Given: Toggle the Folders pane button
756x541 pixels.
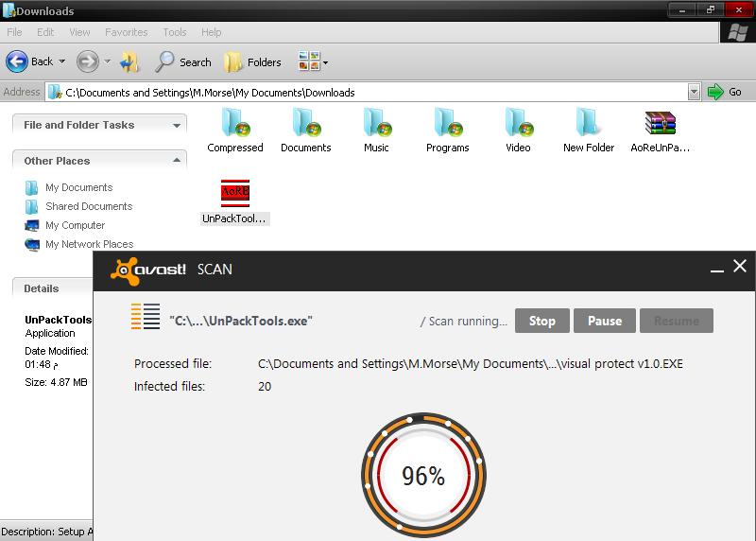Looking at the screenshot, I should pyautogui.click(x=252, y=62).
